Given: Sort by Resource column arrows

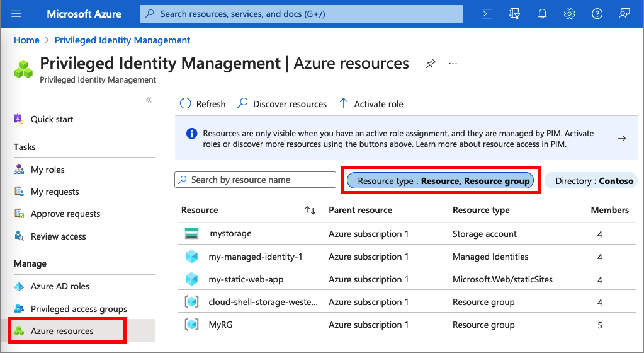Looking at the screenshot, I should click(x=310, y=211).
